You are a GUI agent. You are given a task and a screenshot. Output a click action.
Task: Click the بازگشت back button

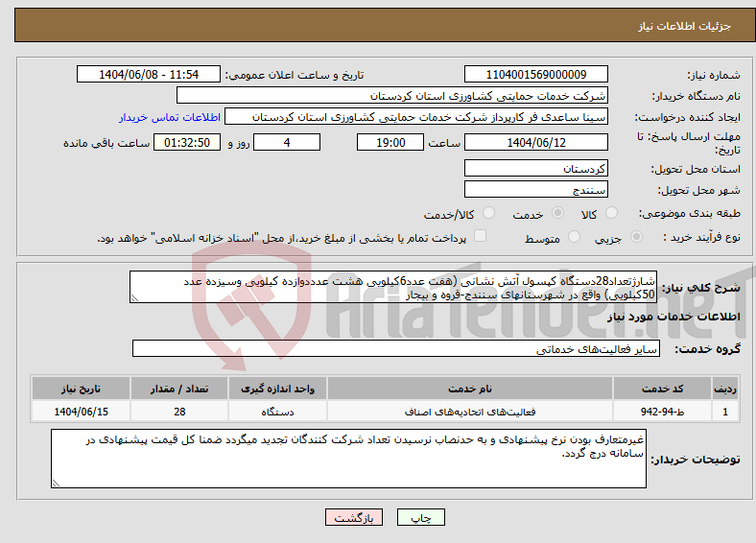tap(354, 517)
